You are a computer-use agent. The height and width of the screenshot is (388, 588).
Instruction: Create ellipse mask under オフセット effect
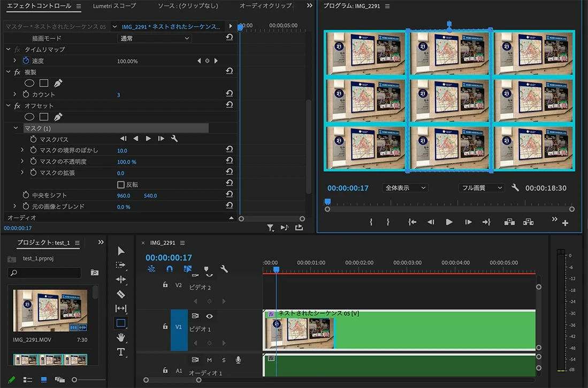[x=29, y=117]
